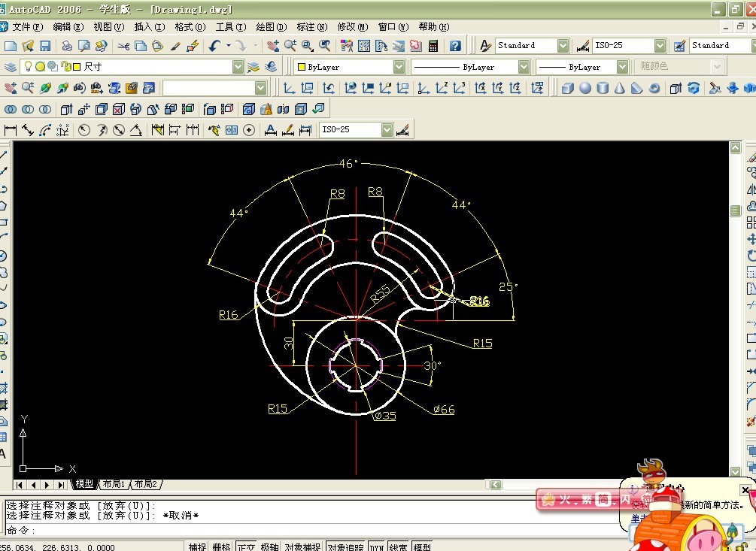Viewport: 756px width, 551px height.
Task: Toggle the 模型 model space status button
Action: 422,546
